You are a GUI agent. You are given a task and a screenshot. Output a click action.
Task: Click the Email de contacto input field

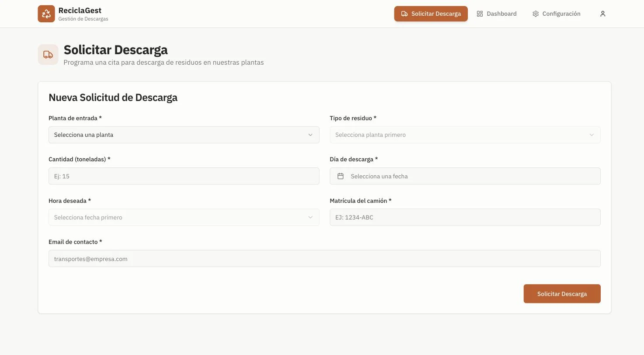pos(324,259)
